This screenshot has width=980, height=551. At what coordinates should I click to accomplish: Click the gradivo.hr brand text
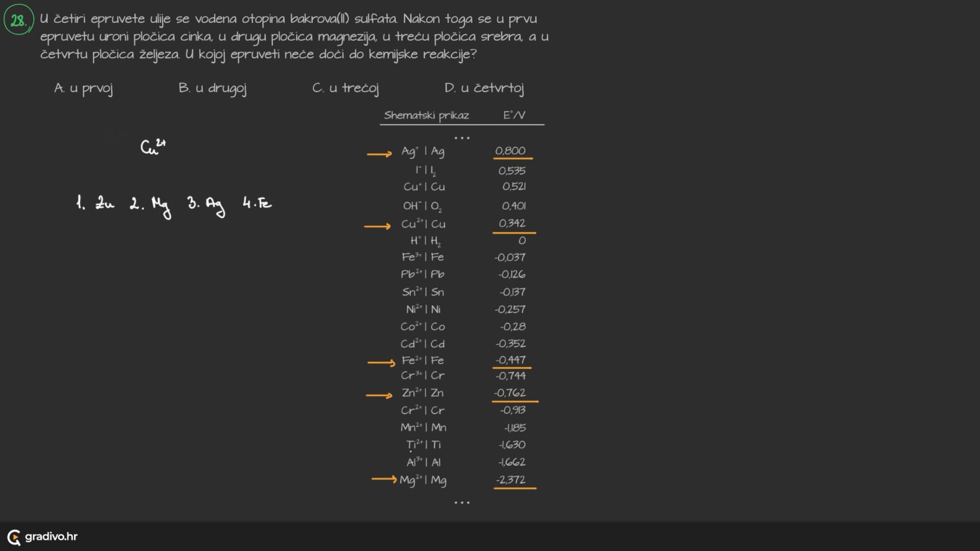click(x=51, y=537)
